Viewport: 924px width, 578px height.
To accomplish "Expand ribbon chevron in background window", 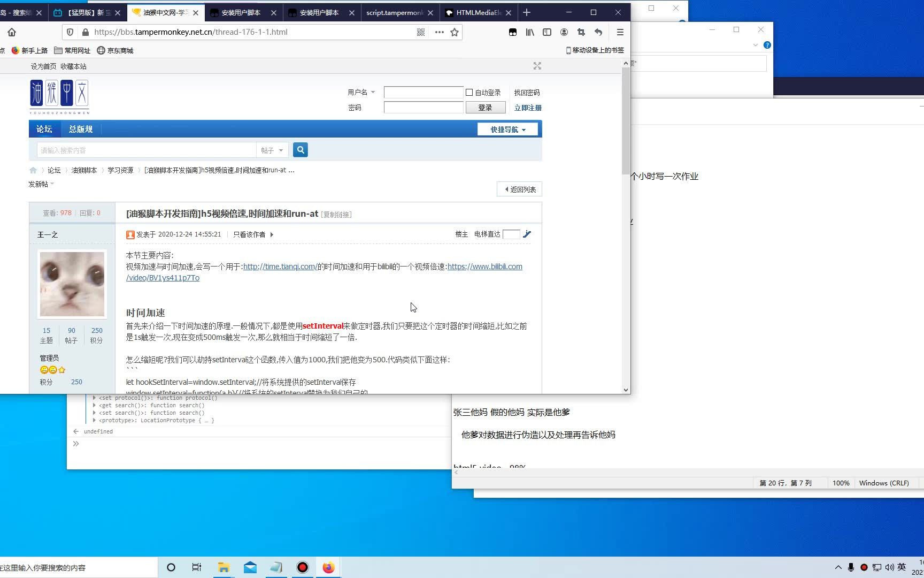I will 755,45.
